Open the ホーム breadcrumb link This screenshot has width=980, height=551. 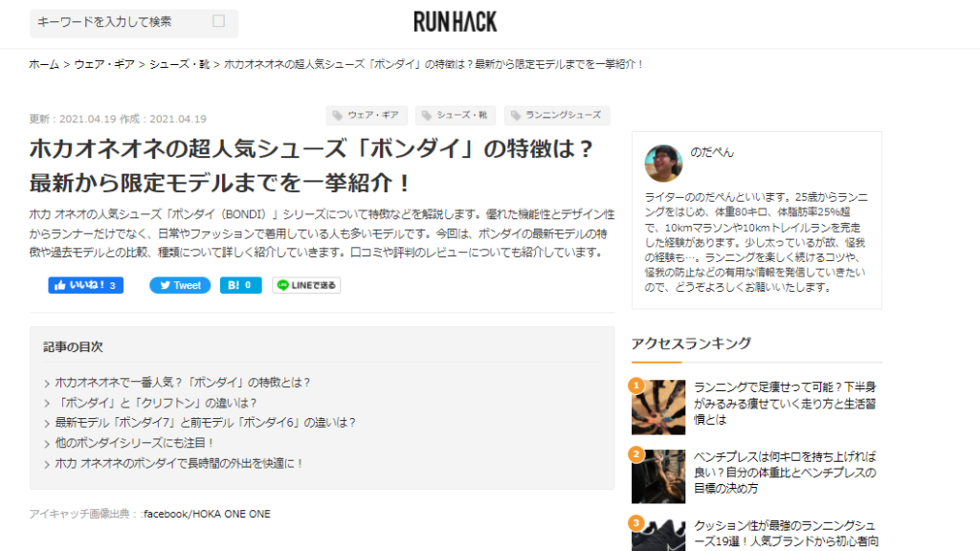44,64
